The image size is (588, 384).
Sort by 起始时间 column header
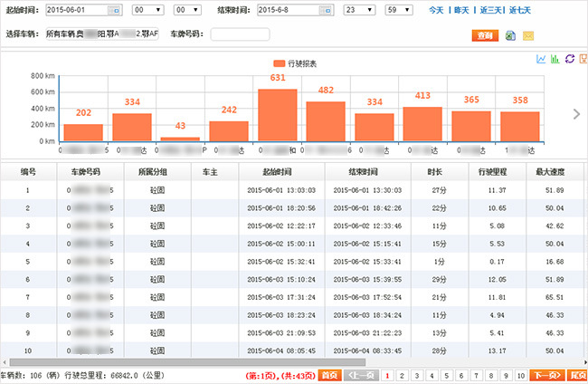point(277,172)
